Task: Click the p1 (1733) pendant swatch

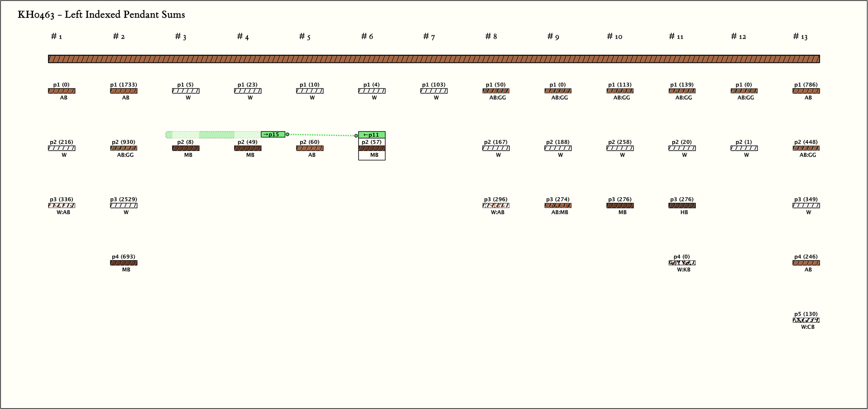Action: [x=124, y=91]
